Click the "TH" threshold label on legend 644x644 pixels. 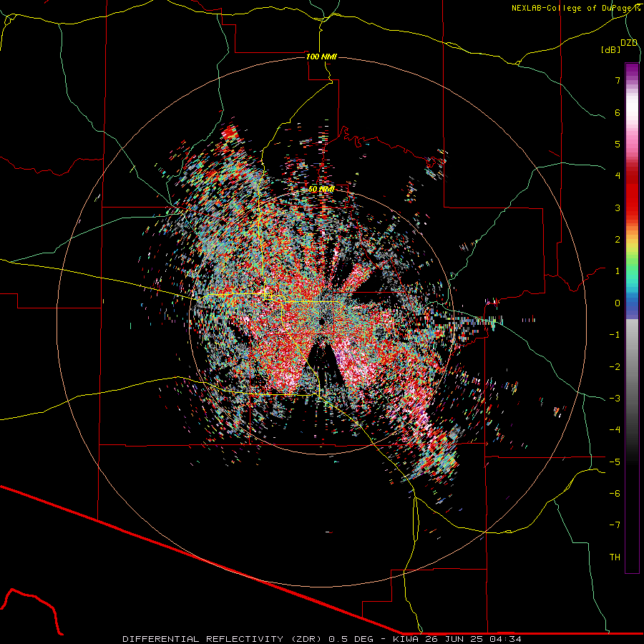(615, 557)
